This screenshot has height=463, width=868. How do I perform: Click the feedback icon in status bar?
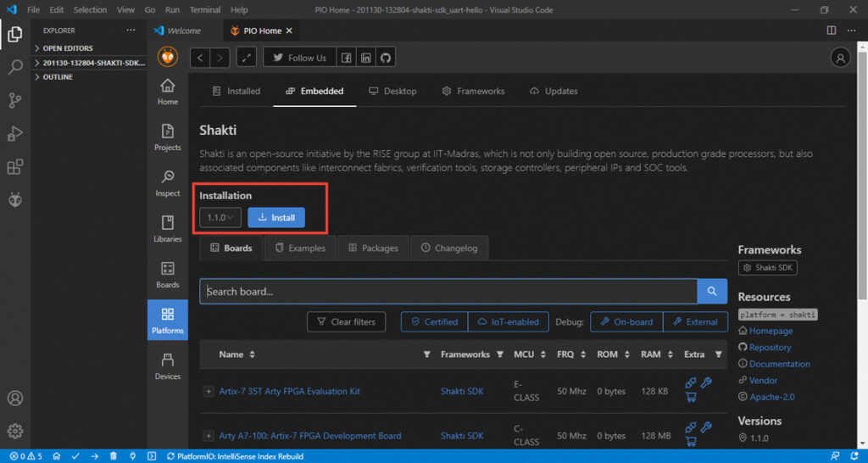point(835,456)
